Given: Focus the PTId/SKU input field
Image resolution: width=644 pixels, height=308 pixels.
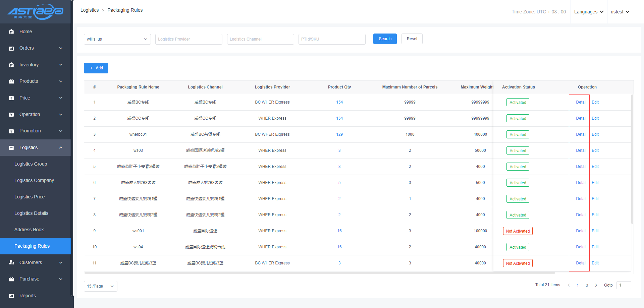Looking at the screenshot, I should point(332,39).
